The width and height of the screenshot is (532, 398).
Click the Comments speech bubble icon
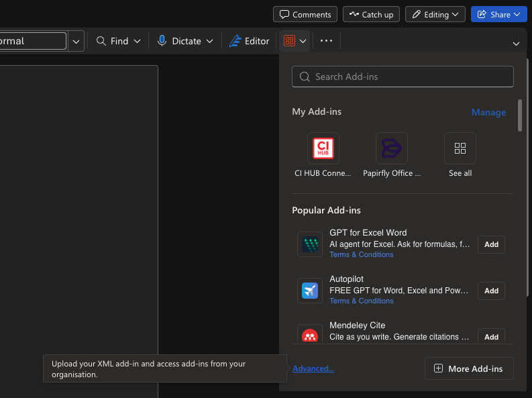pos(284,14)
